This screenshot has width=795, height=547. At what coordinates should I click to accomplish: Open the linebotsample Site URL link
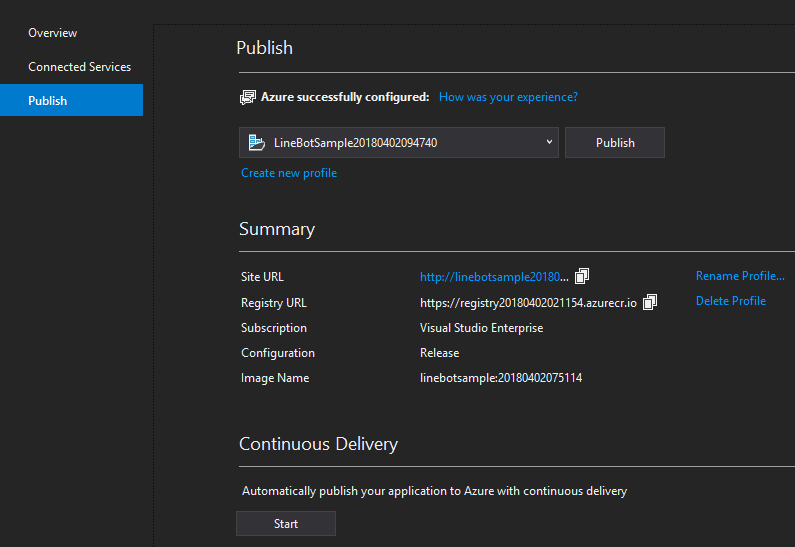(494, 277)
